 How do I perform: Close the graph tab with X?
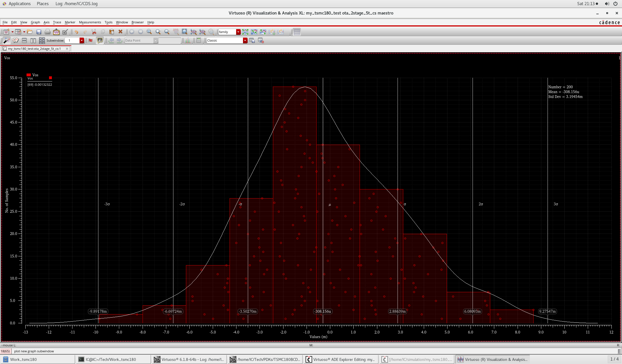67,49
